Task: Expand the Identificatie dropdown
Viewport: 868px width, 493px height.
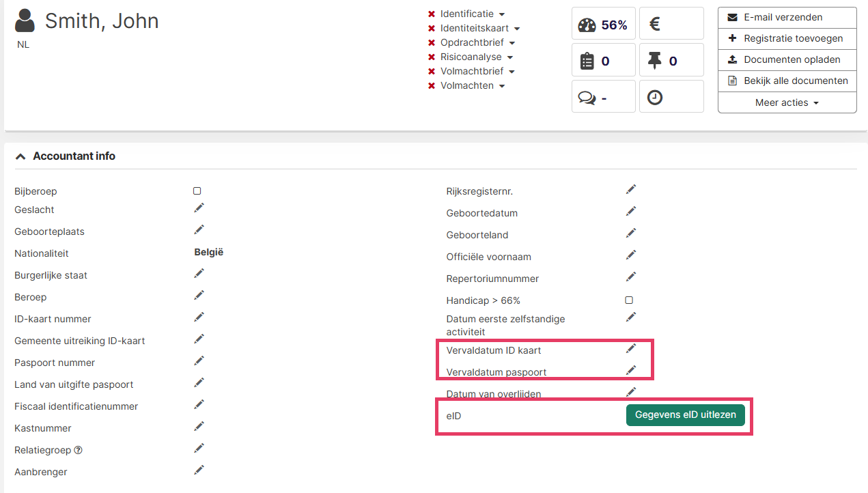Action: click(502, 14)
